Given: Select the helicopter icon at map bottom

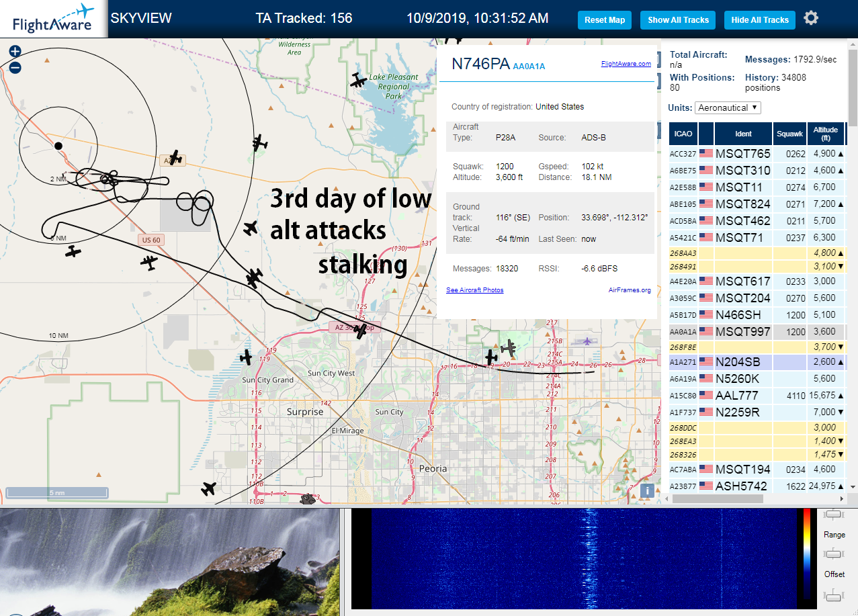Looking at the screenshot, I should (308, 498).
